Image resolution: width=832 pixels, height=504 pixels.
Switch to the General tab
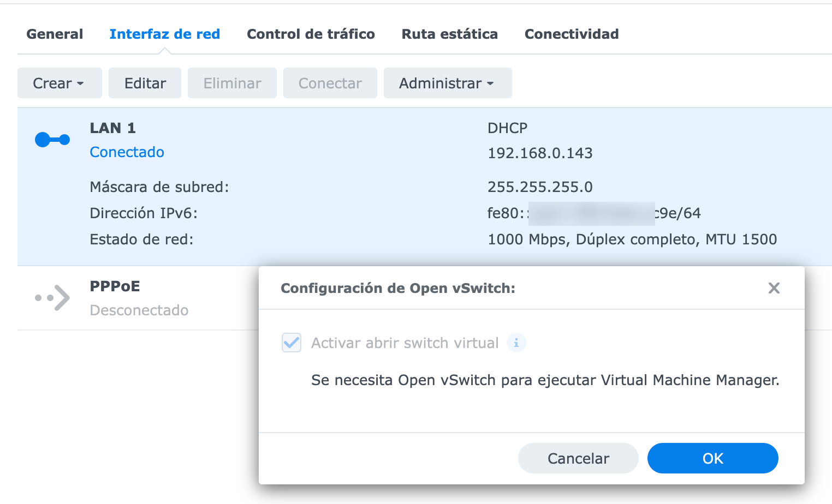tap(55, 34)
